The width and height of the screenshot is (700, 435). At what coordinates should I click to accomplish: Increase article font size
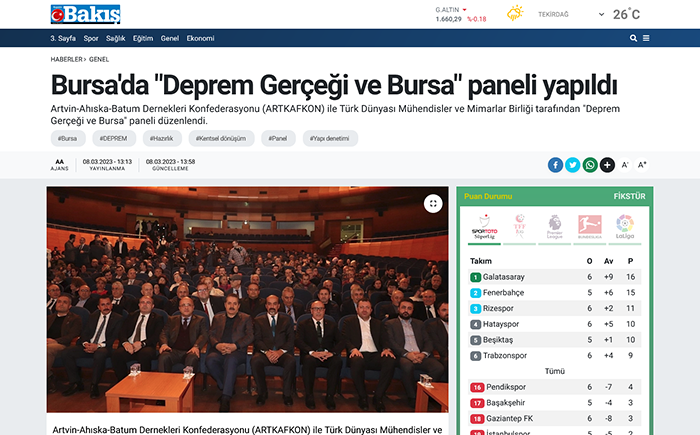[642, 165]
